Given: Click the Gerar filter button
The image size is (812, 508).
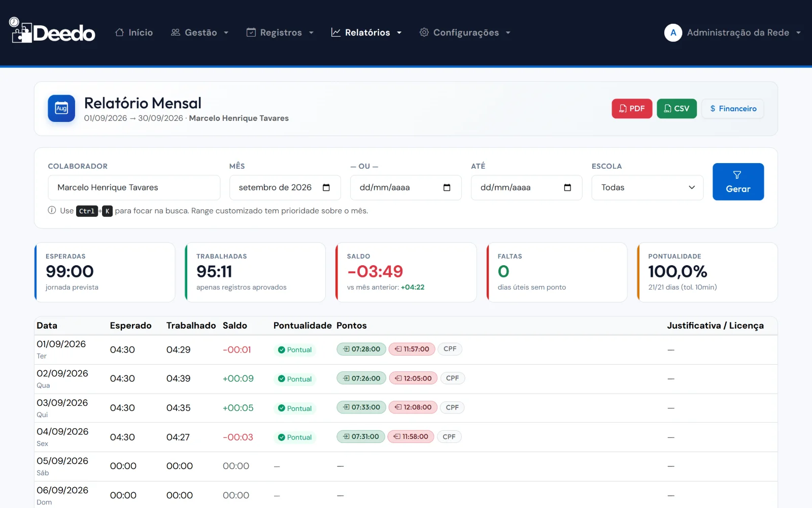Looking at the screenshot, I should coord(738,181).
